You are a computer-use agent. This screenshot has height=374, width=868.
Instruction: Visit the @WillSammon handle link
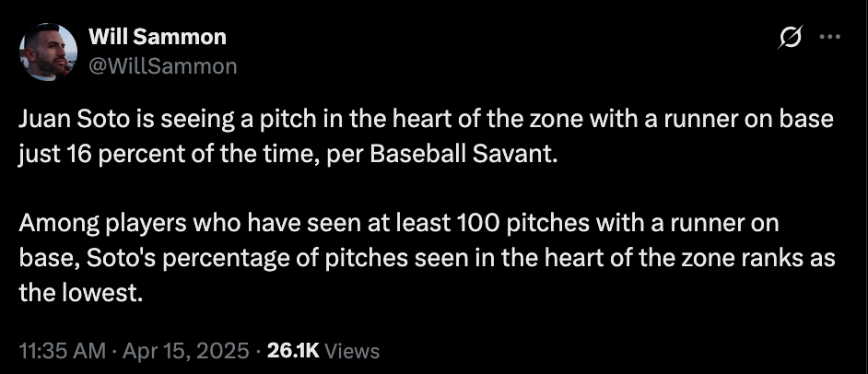162,65
